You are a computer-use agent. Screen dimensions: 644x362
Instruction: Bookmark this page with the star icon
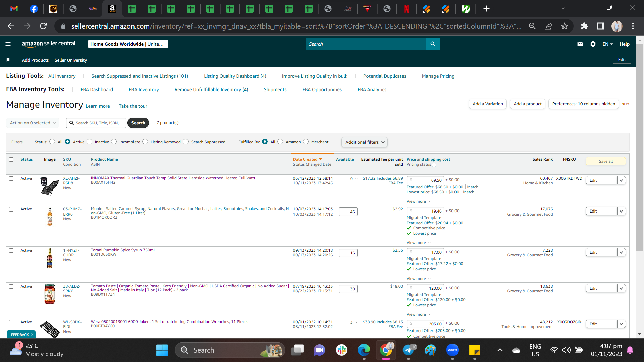565,26
